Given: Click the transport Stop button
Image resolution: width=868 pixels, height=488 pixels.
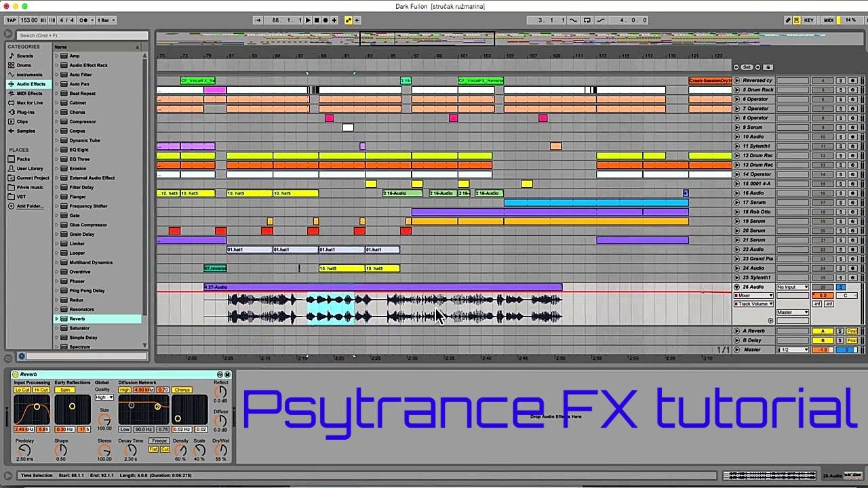Looking at the screenshot, I should (317, 20).
